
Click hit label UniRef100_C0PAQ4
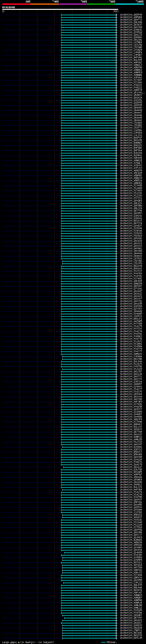[131, 357]
